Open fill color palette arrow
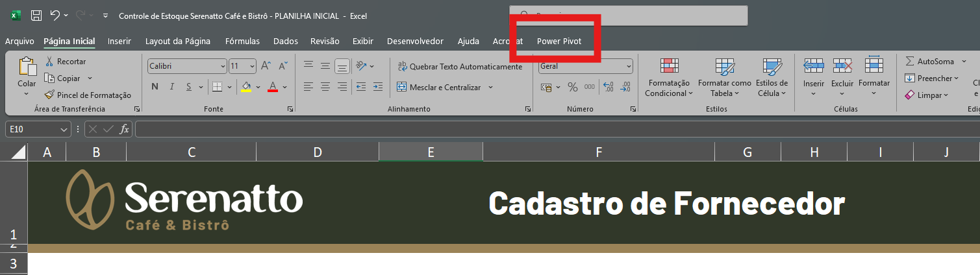980x275 pixels. (x=258, y=87)
